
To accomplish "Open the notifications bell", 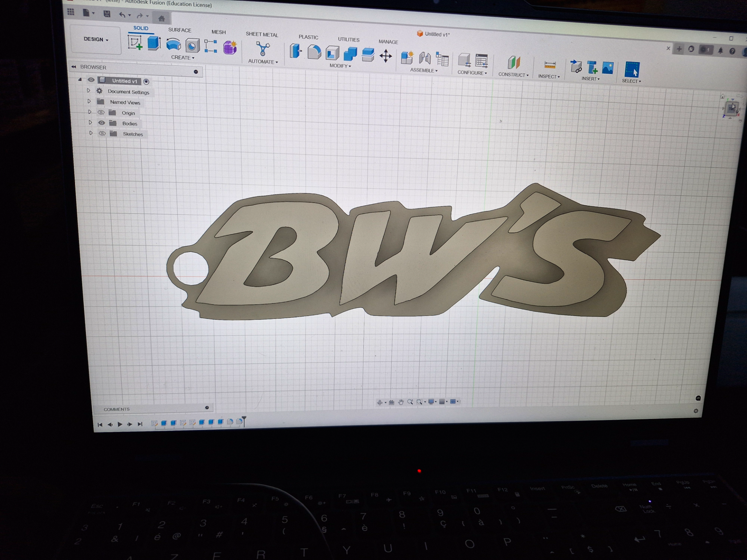I will pos(720,51).
